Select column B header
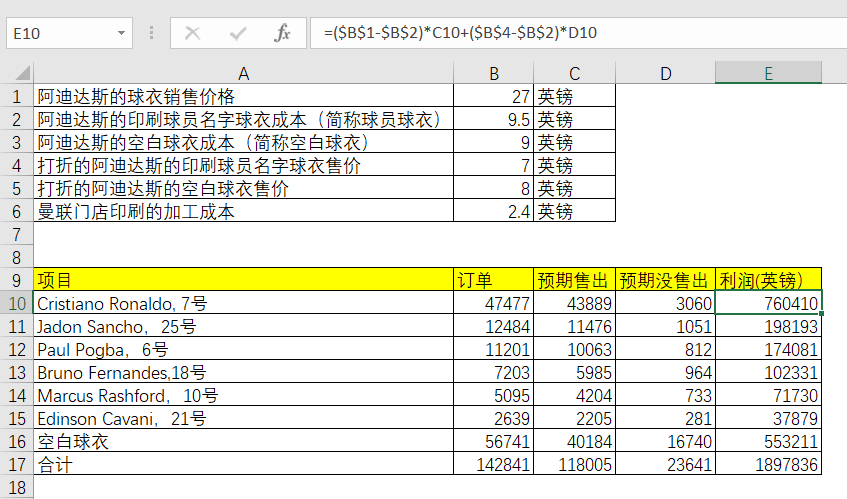 (x=493, y=73)
